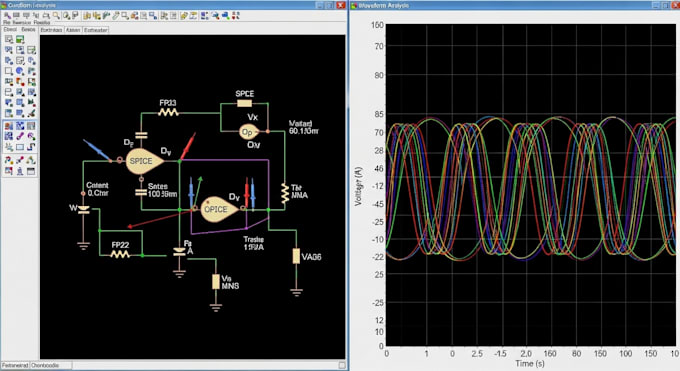Viewport: 680px width, 371px height.
Task: Open the yellow folder icon in top toolbar
Action: click(87, 16)
